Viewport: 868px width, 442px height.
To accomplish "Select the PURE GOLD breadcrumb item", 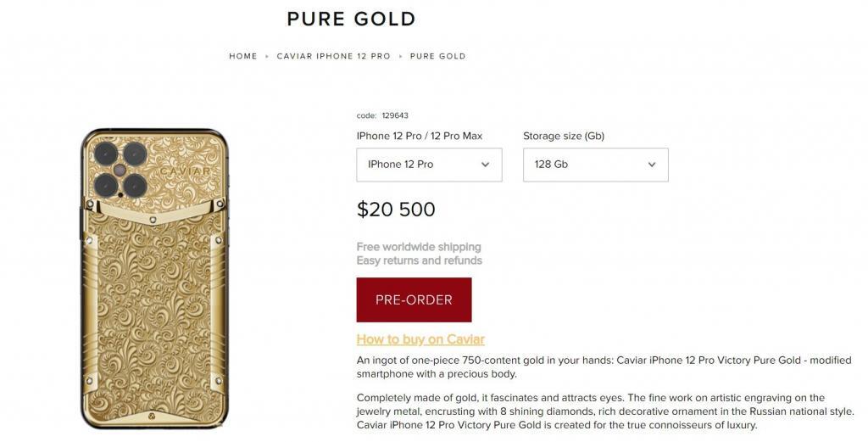I will [437, 56].
